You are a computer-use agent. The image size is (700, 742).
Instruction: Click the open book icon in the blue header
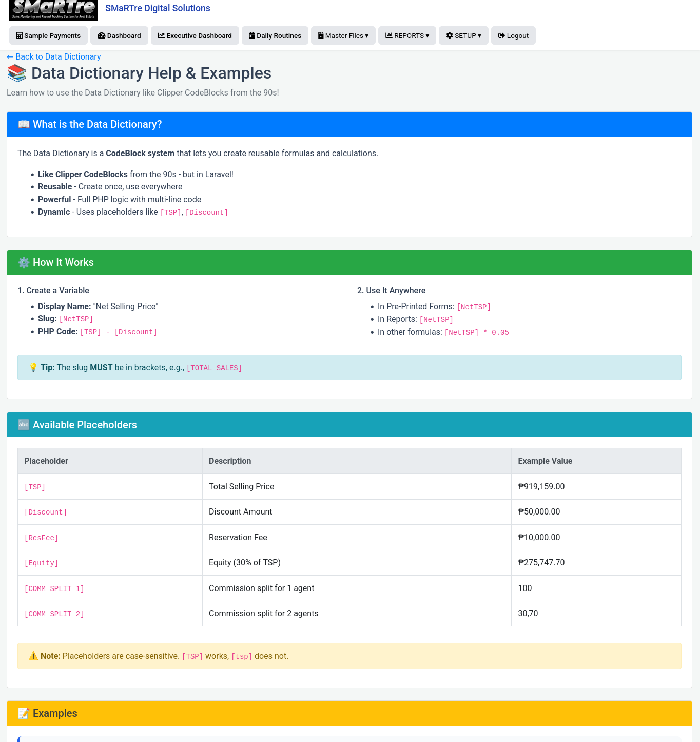(24, 124)
